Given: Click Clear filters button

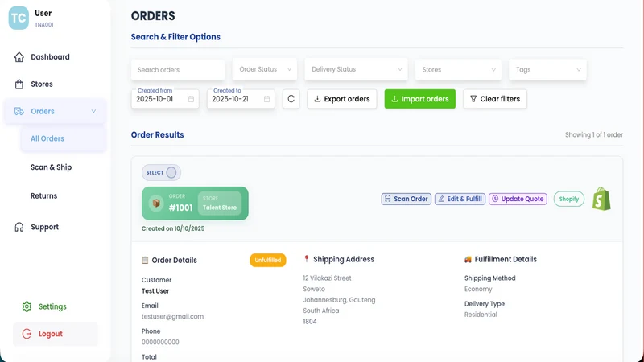Looking at the screenshot, I should pyautogui.click(x=495, y=99).
